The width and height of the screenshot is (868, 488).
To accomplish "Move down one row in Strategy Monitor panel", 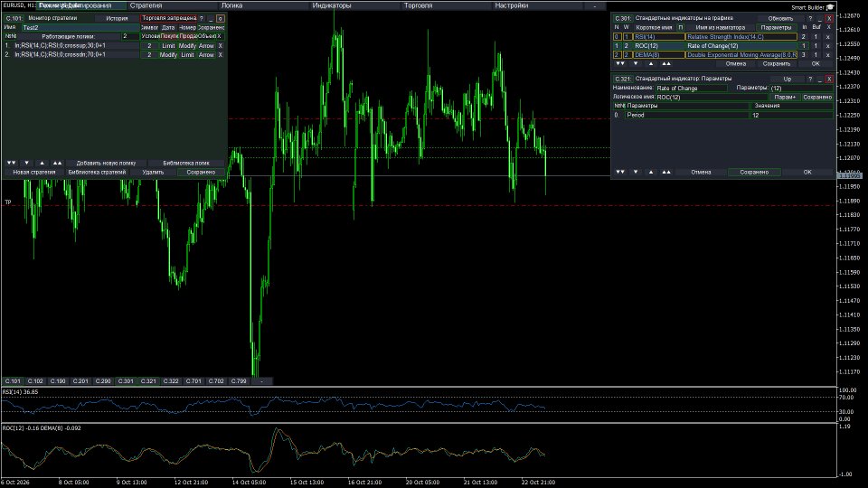I will (x=26, y=164).
